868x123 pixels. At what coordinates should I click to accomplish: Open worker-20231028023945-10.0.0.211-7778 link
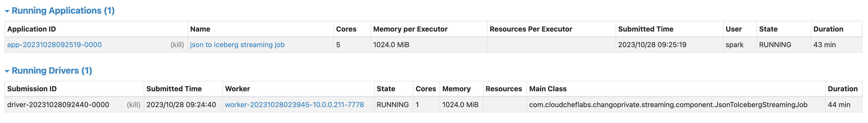click(295, 105)
